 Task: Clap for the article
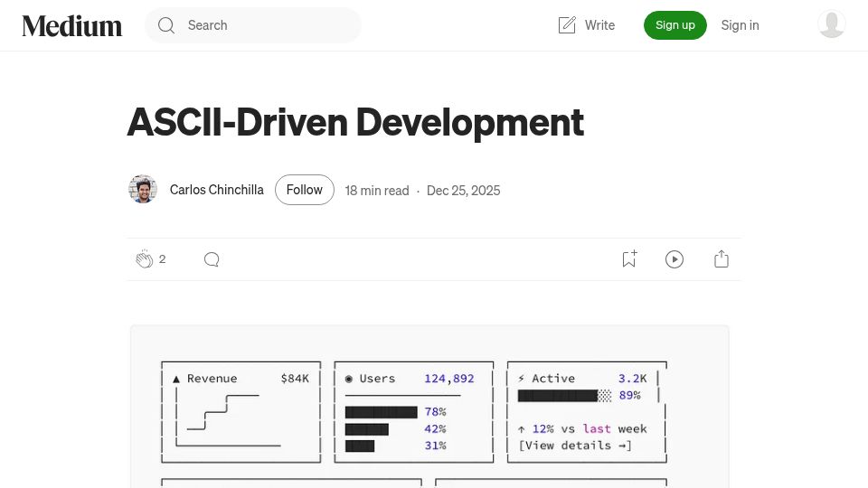point(145,259)
